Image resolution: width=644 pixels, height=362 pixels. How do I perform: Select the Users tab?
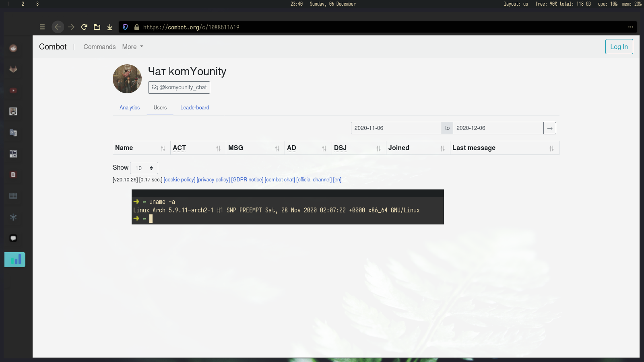tap(160, 108)
